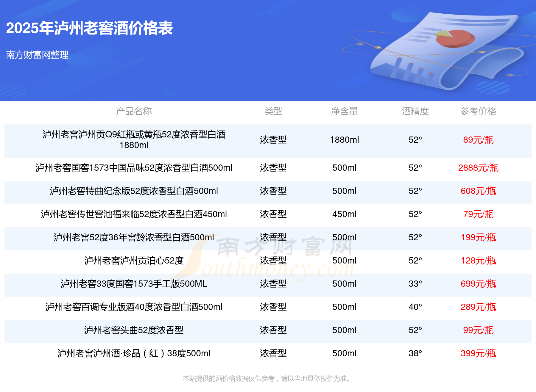Select 泸州贡泊心52度 product name
The width and height of the screenshot is (536, 392).
[134, 261]
